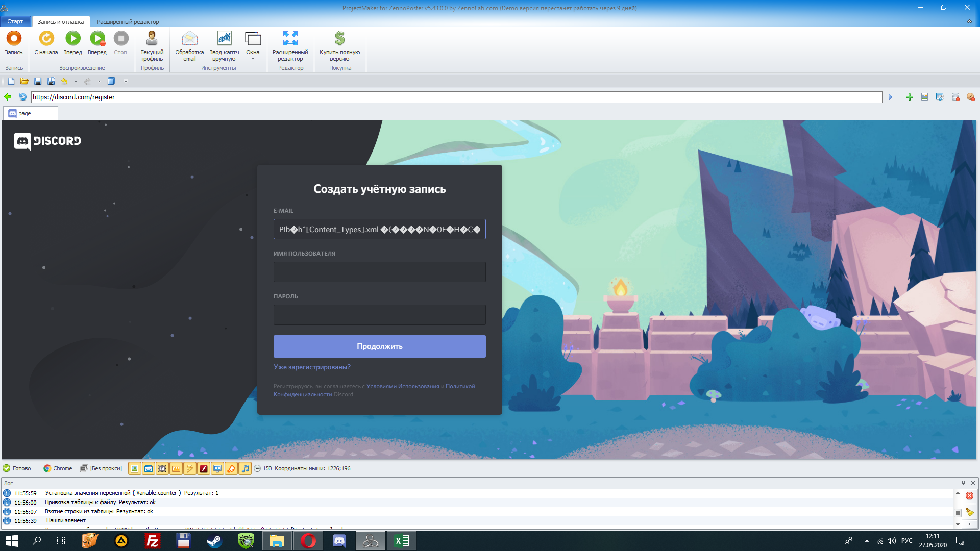Clear cache with the database delete icon
This screenshot has width=980, height=551.
[955, 97]
